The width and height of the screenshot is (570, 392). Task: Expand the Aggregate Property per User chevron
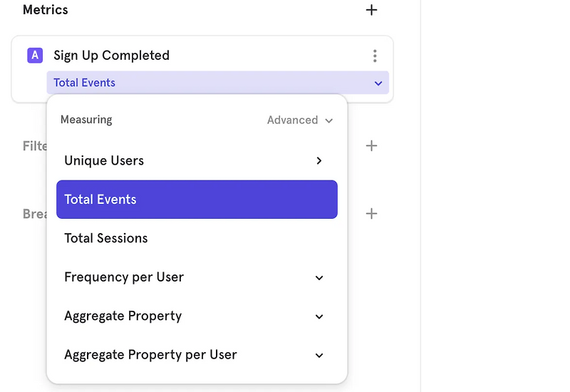(x=319, y=355)
